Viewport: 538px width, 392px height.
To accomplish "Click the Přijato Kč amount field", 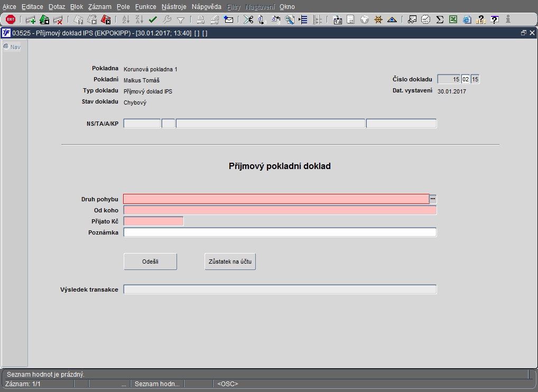I will (153, 221).
